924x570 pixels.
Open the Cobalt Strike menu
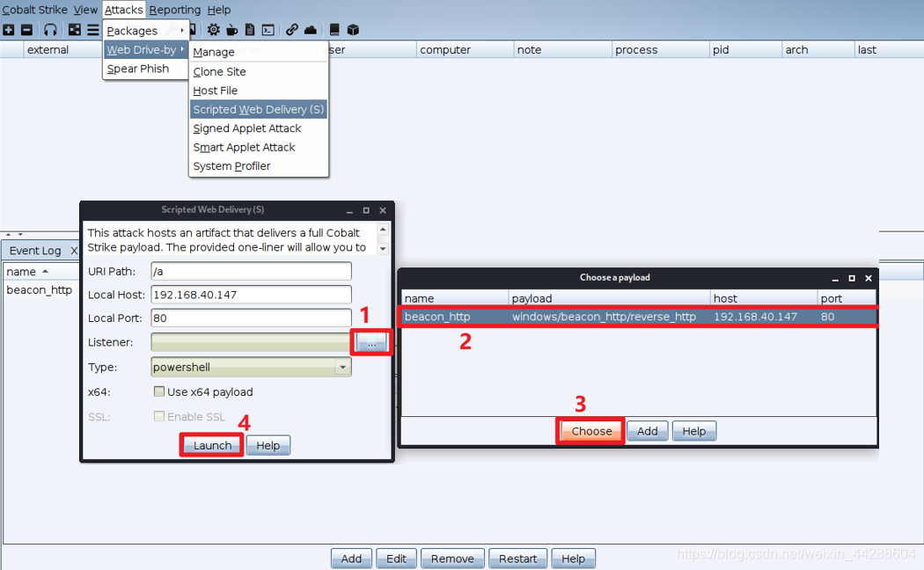35,10
